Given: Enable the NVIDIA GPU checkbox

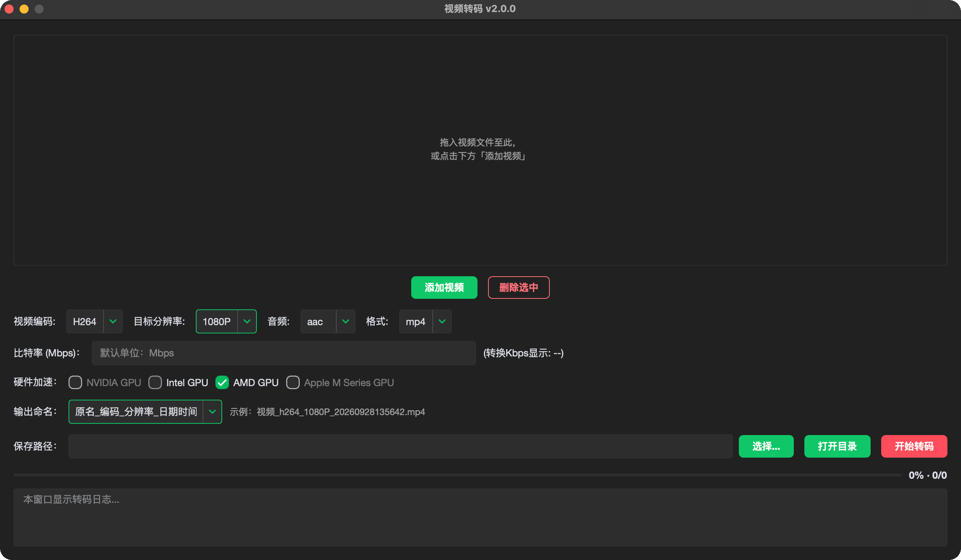Looking at the screenshot, I should pyautogui.click(x=75, y=382).
